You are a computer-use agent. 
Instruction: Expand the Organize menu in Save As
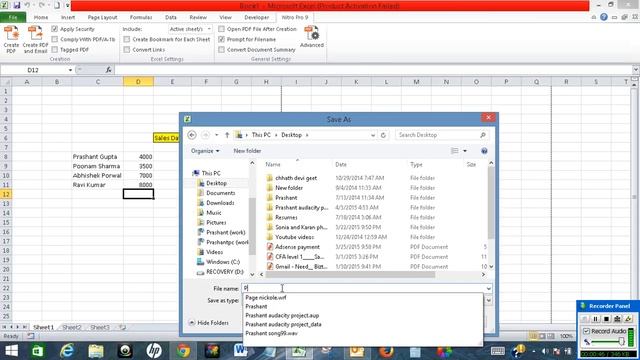(205, 151)
